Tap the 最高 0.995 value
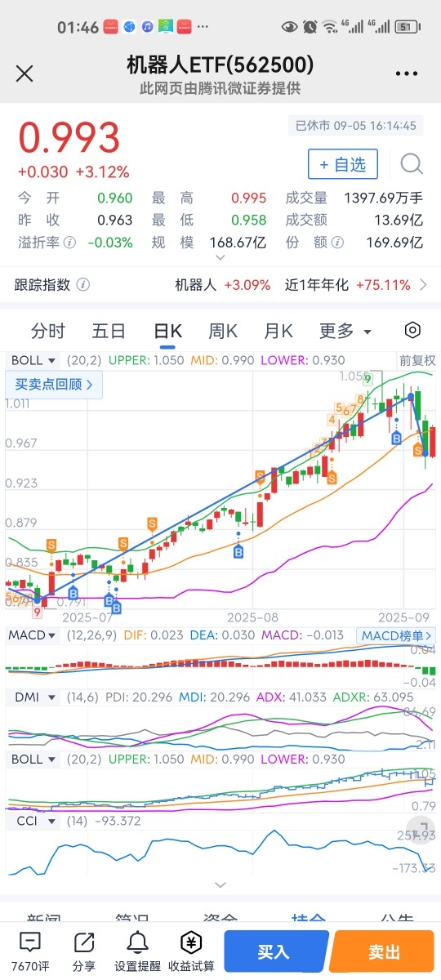Image resolution: width=441 pixels, height=980 pixels. pyautogui.click(x=248, y=198)
